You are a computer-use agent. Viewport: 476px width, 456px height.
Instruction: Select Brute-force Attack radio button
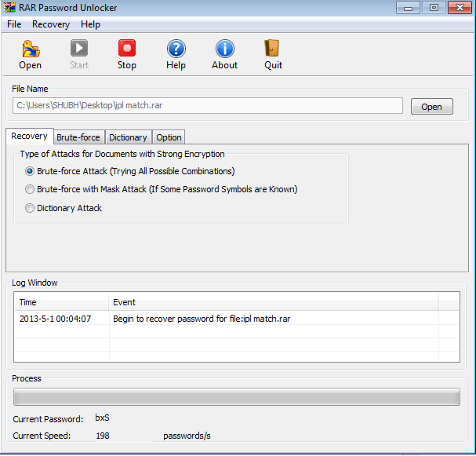click(30, 171)
